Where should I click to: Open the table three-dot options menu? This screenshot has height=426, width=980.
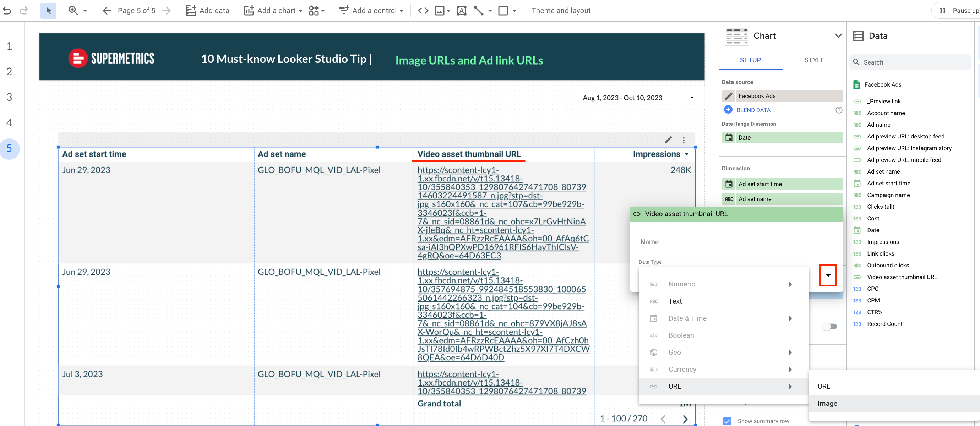click(x=684, y=140)
